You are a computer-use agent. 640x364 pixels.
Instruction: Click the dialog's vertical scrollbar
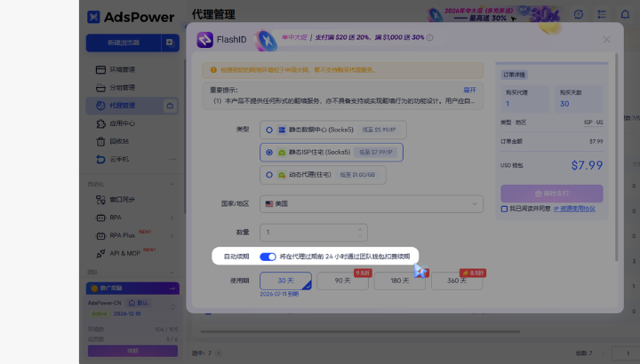(x=616, y=157)
